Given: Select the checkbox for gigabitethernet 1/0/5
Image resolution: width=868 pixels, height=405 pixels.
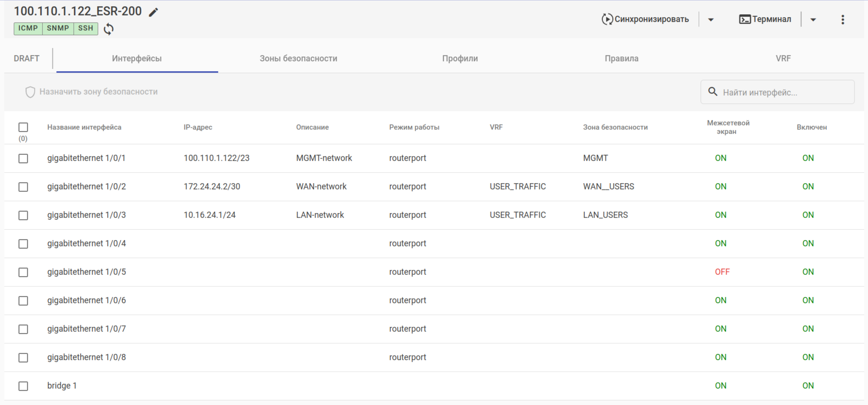Looking at the screenshot, I should click(x=23, y=272).
